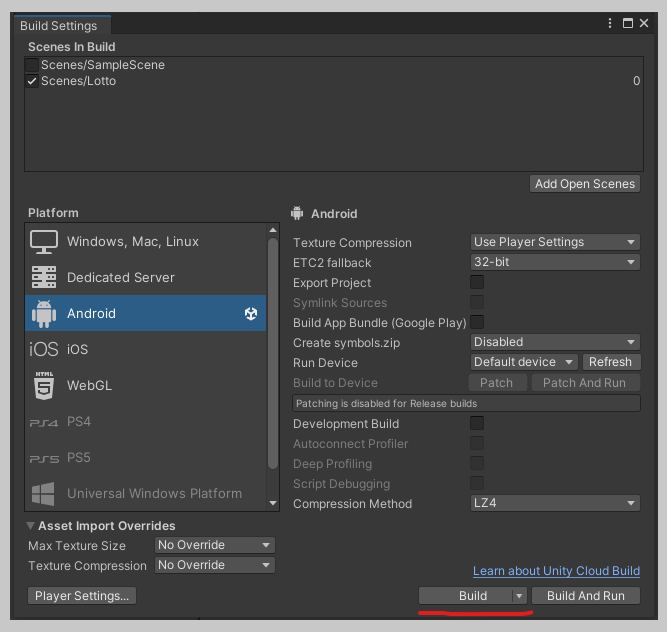This screenshot has width=667, height=632.
Task: Enable Build App Bundle (Google Play) checkbox
Action: (477, 322)
